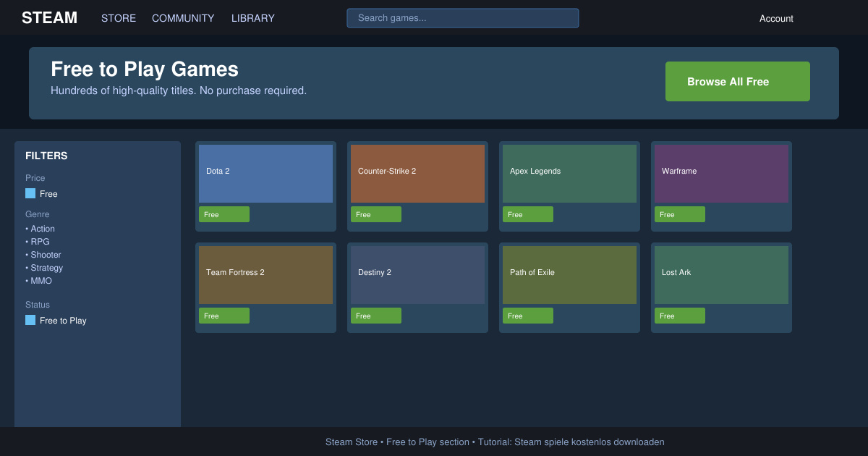Click the Free to Play Games headline
This screenshot has height=456, width=868.
[145, 69]
